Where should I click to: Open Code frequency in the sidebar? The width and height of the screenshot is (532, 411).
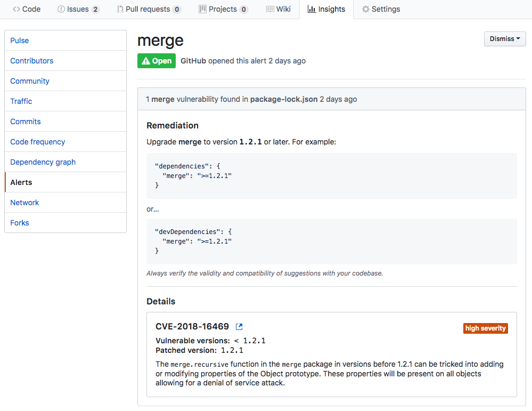pos(66,142)
